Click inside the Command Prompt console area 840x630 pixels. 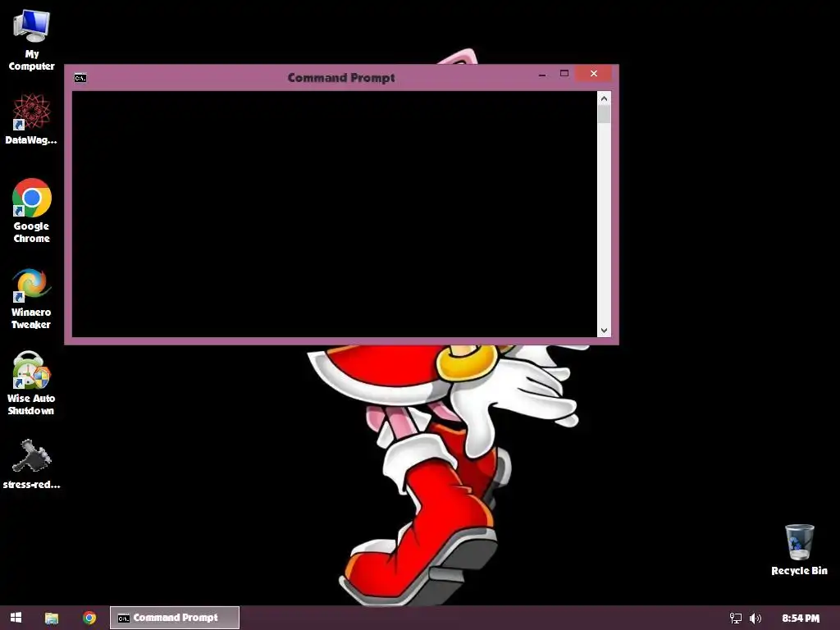pyautogui.click(x=335, y=214)
